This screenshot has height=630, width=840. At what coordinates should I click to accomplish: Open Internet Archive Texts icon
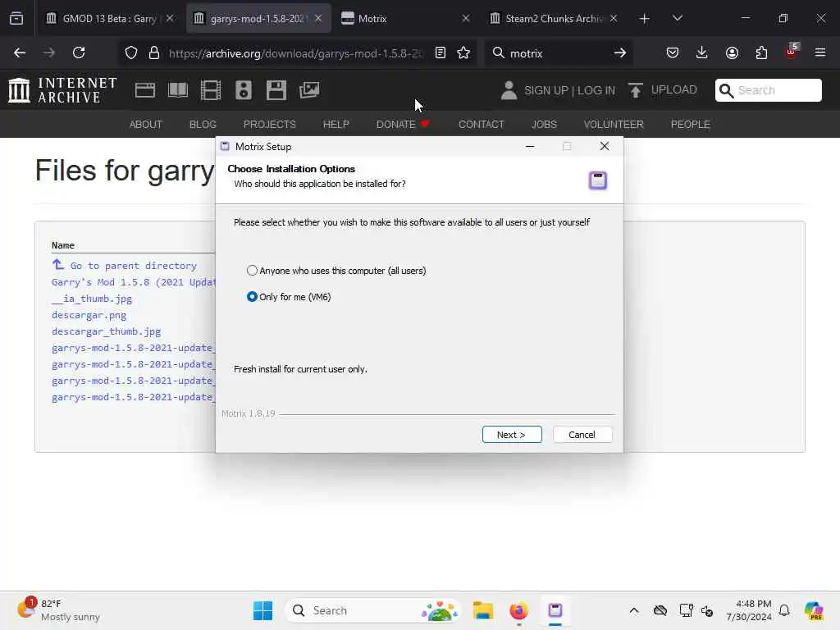pos(178,90)
